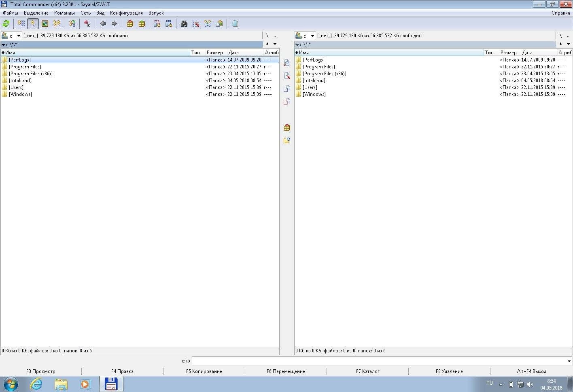Click F3 Просмотр button

pos(41,371)
